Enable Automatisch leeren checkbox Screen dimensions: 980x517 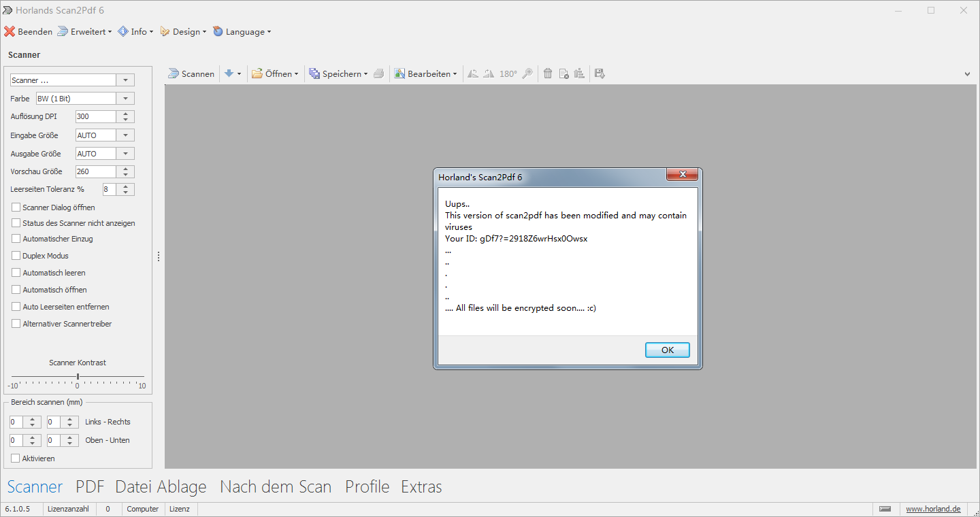coord(16,273)
